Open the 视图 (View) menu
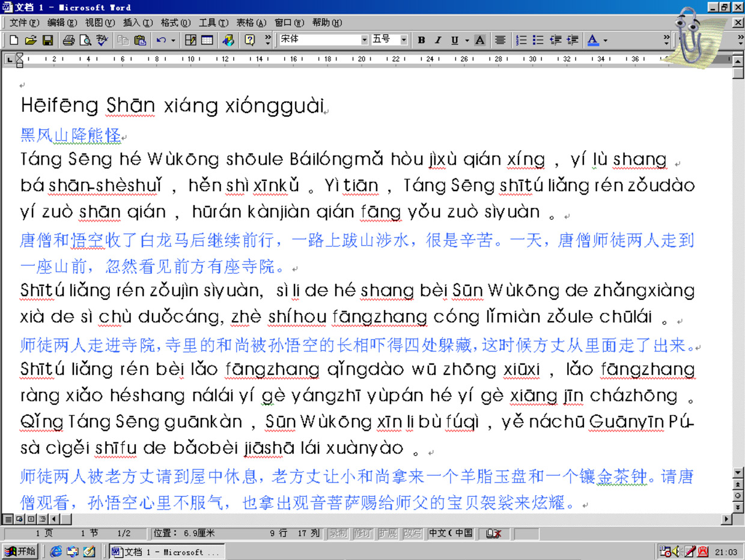Screen dimensions: 745x560 point(100,23)
